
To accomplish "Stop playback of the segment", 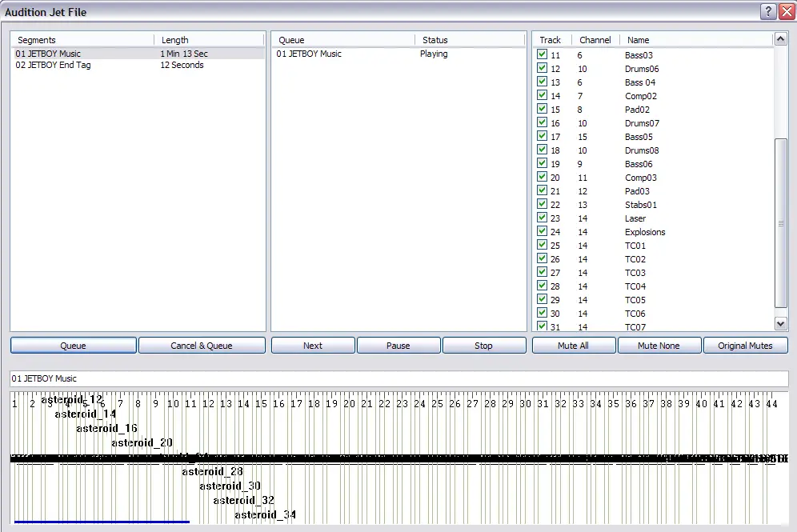I will pos(483,346).
